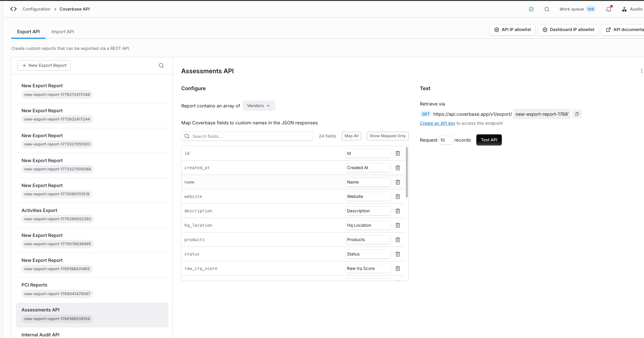Viewport: 644px width, 338px height.
Task: Click the Austin user avatar
Action: pos(624,9)
